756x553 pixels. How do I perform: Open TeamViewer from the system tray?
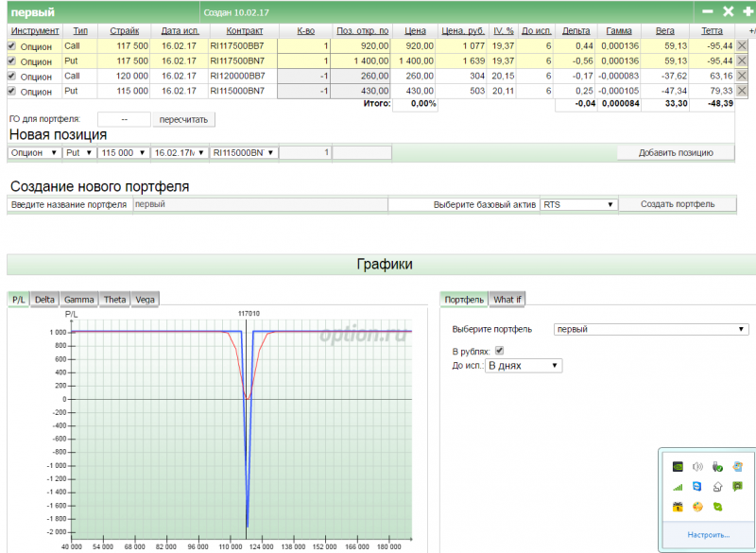(697, 487)
